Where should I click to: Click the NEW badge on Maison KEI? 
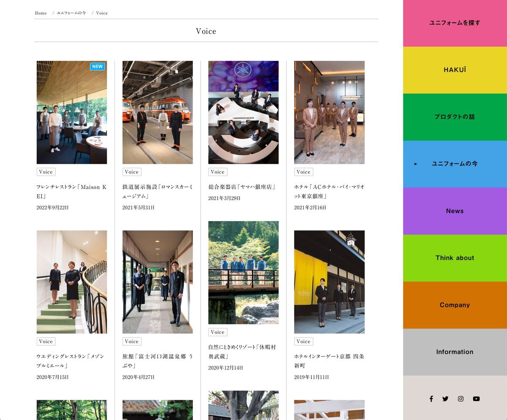(x=97, y=66)
